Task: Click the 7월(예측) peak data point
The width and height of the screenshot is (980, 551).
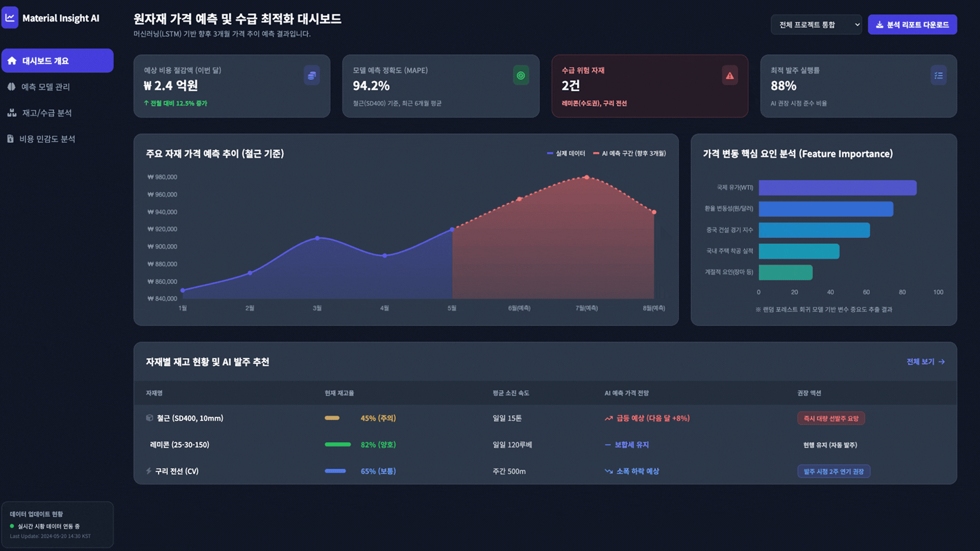Action: 586,178
